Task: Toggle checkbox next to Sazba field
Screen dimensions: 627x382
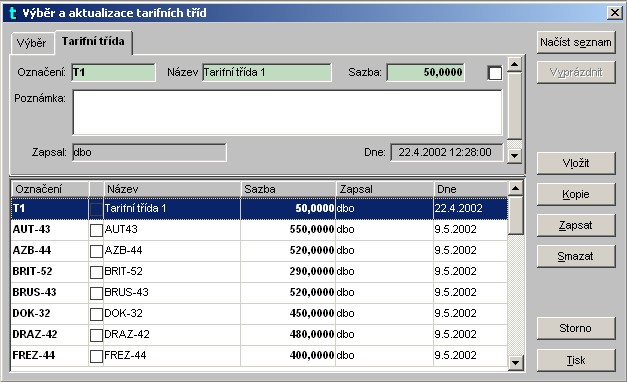Action: tap(495, 73)
